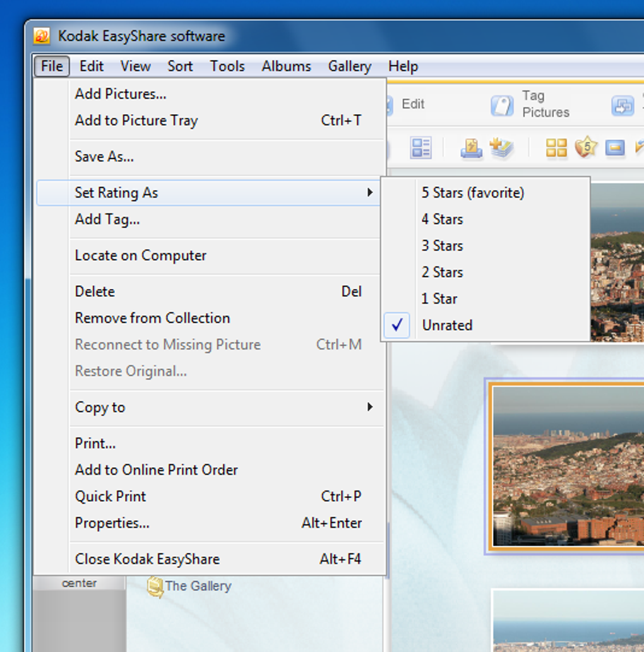Expand the Copy to submenu arrow

coord(369,407)
